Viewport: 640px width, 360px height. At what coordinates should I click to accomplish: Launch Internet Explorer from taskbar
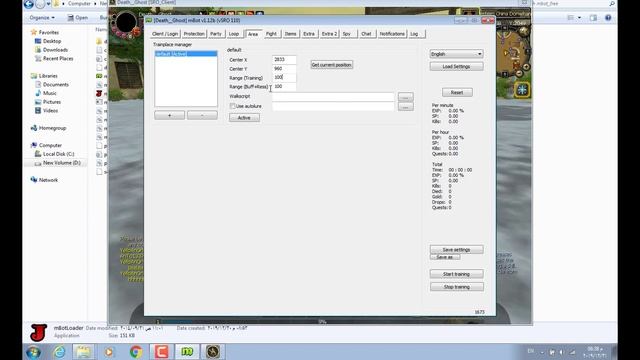click(x=60, y=352)
